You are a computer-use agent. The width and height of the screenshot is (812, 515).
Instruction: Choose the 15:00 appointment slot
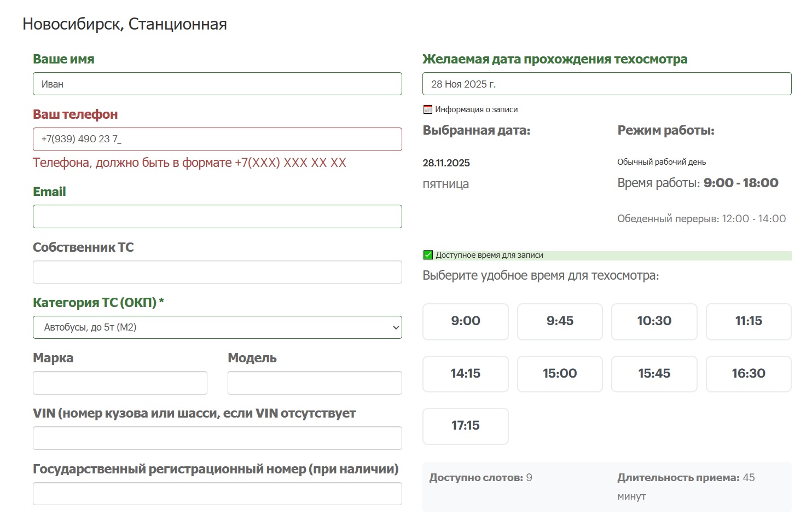[x=559, y=374]
